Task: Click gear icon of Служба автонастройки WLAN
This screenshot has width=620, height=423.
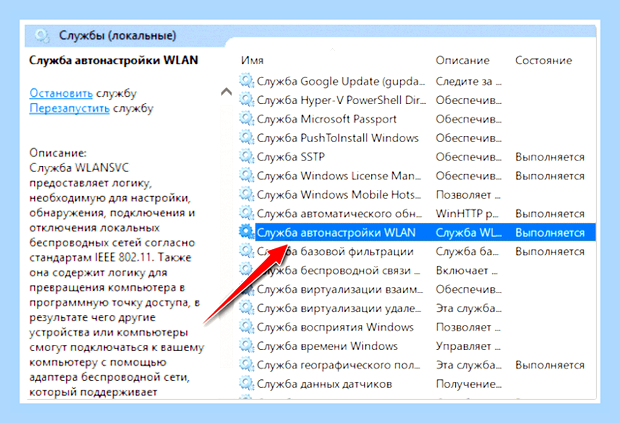Action: (246, 232)
